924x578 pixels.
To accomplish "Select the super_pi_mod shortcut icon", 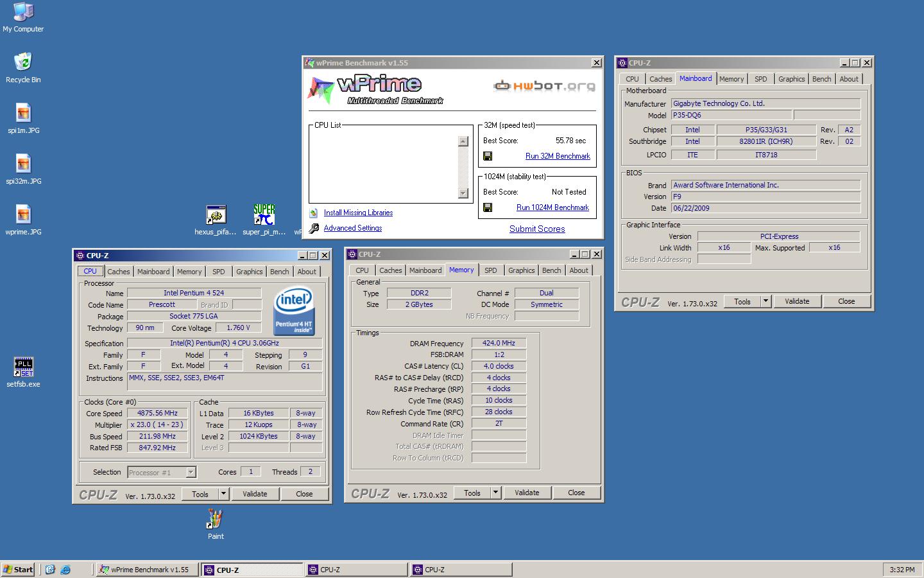I will point(264,215).
